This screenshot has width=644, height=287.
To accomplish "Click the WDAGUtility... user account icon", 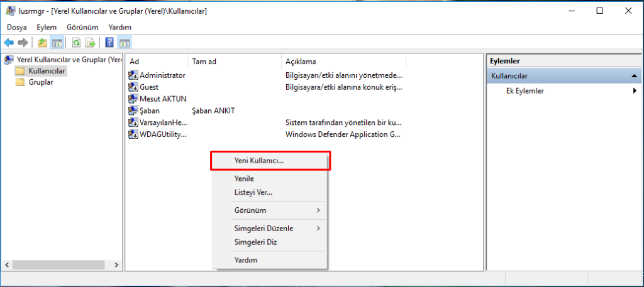I will point(133,134).
